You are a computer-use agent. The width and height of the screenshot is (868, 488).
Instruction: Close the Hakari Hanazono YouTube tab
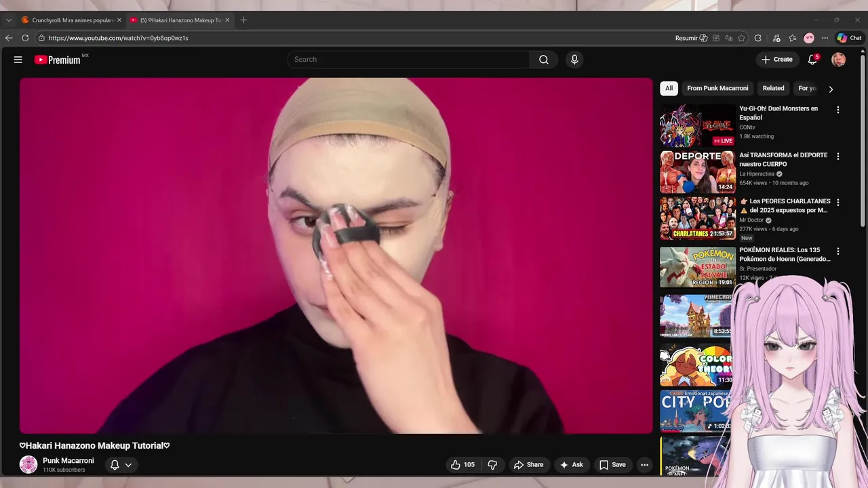[x=227, y=20]
